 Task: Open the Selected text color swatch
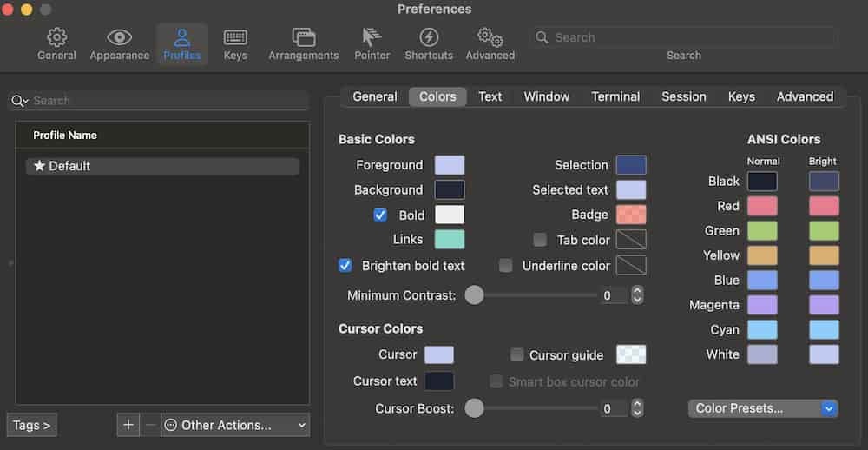pyautogui.click(x=631, y=189)
